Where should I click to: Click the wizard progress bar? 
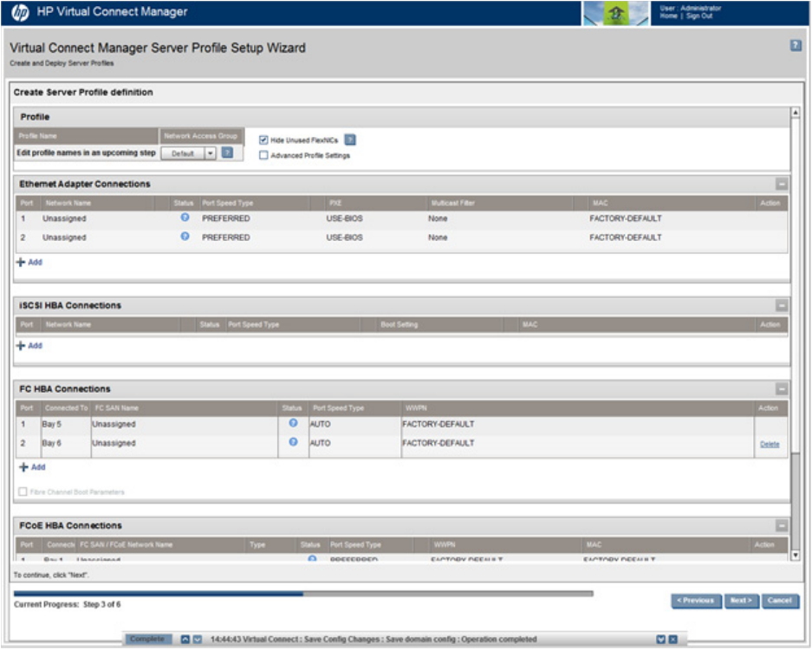(303, 594)
